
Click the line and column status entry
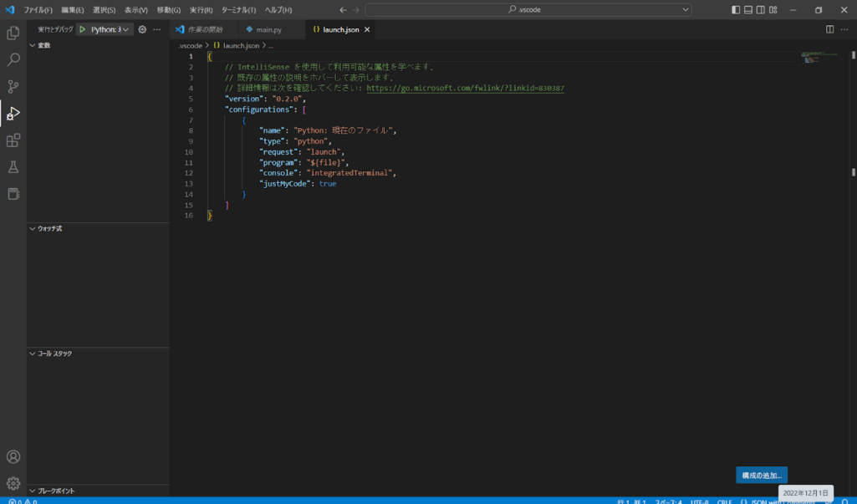click(631, 501)
